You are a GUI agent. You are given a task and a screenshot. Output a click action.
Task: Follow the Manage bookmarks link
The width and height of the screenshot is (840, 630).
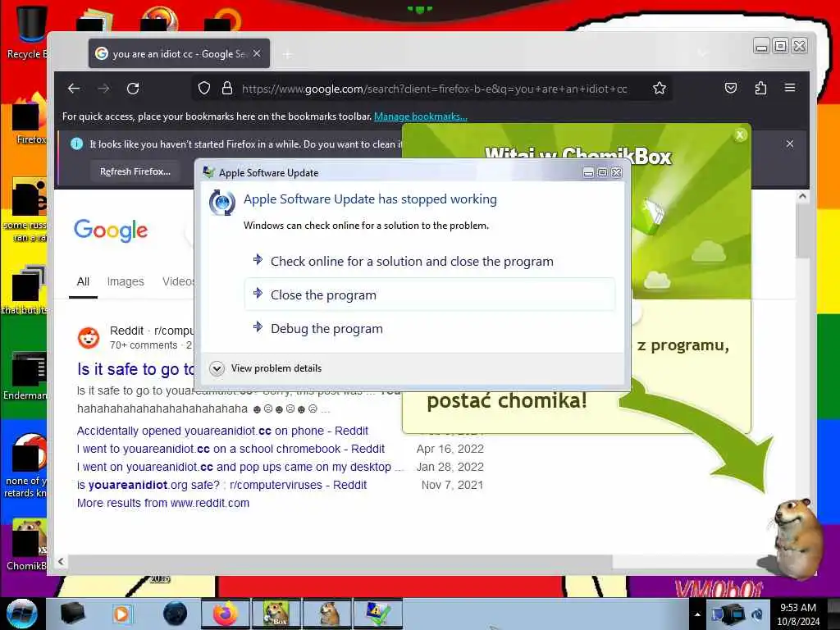tap(421, 116)
